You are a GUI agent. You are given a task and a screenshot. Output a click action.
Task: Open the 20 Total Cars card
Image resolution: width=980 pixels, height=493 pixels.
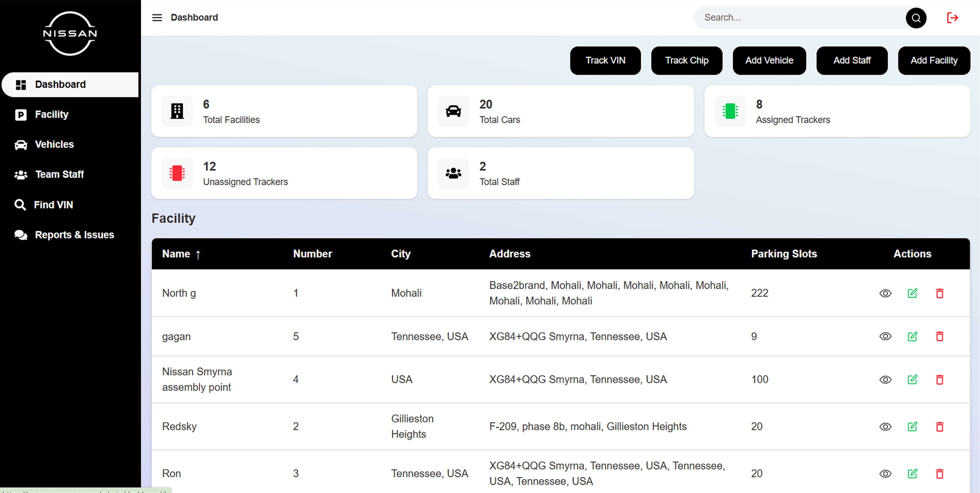click(560, 111)
